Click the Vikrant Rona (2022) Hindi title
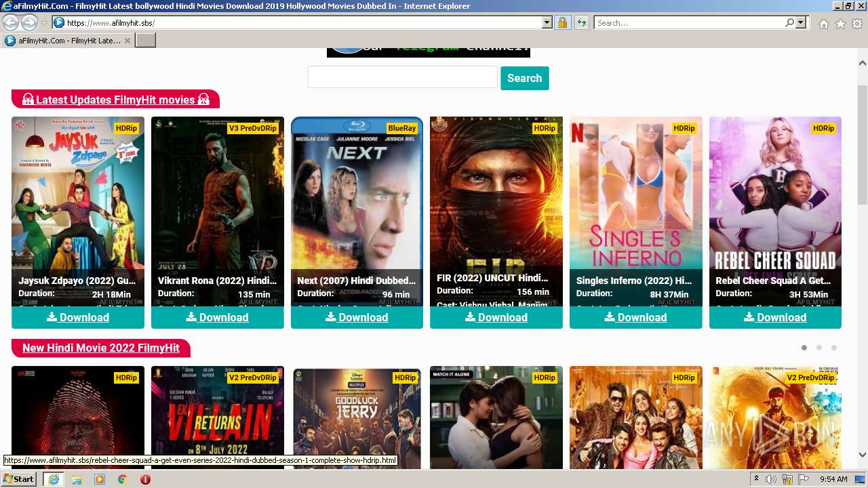The width and height of the screenshot is (868, 488). pyautogui.click(x=217, y=281)
